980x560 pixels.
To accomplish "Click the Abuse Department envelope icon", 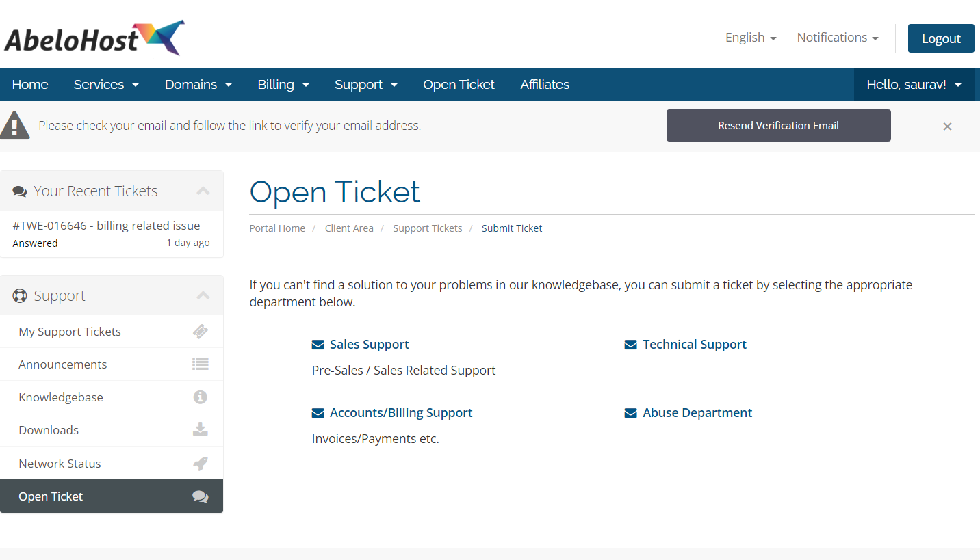I will pyautogui.click(x=630, y=412).
